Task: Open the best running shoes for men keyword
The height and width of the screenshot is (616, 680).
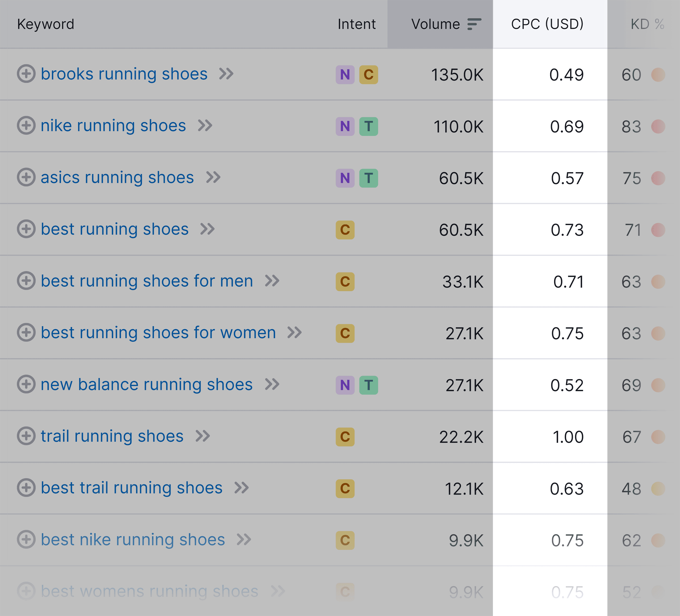Action: click(x=147, y=281)
